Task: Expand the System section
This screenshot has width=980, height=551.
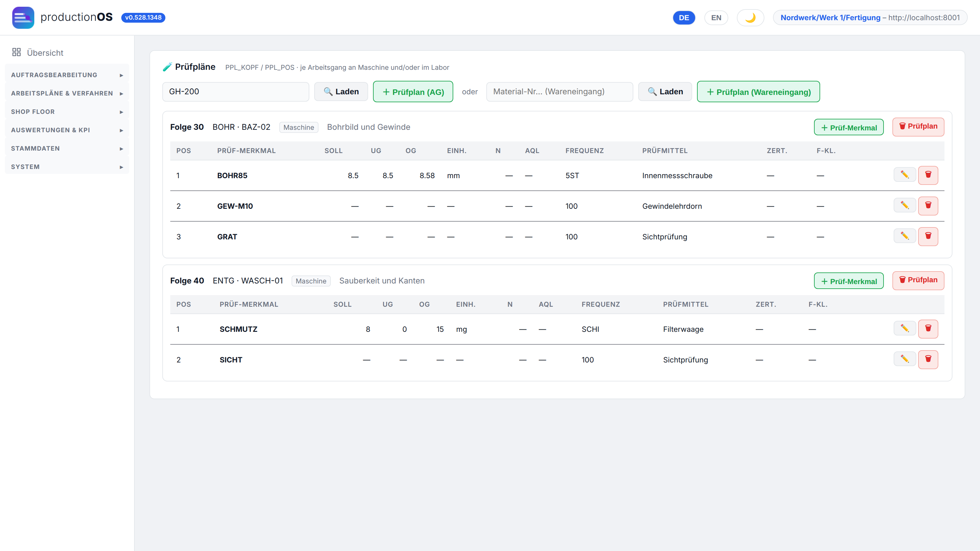Action: coord(67,167)
